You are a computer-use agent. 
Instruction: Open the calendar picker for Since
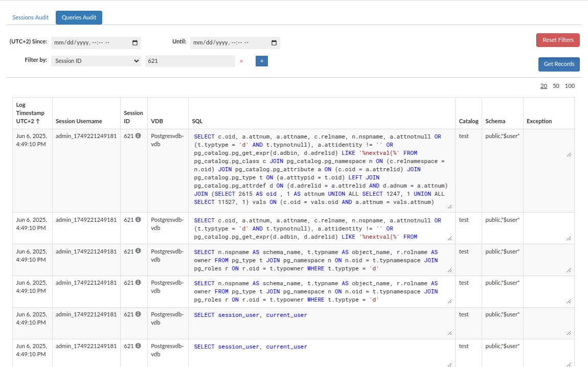pos(135,43)
